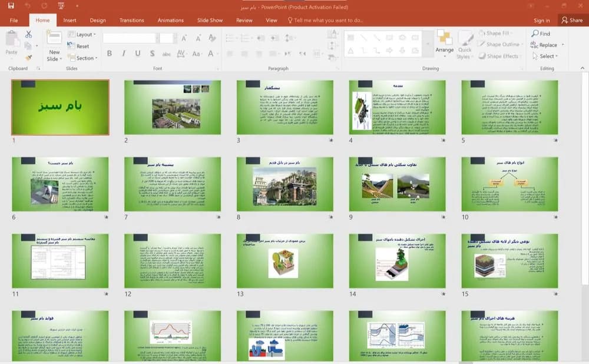The width and height of the screenshot is (589, 364).
Task: Switch to the Transitions tab
Action: (131, 20)
